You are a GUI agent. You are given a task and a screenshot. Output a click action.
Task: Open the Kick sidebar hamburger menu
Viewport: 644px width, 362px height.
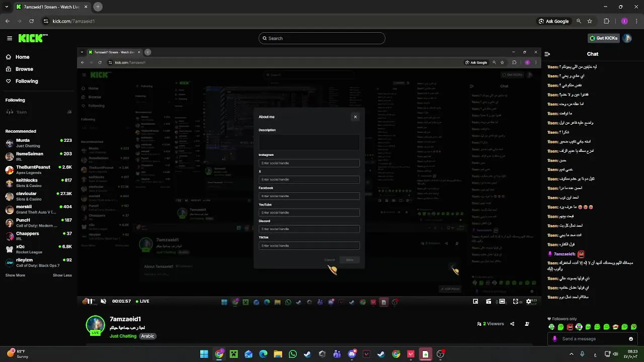coord(10,38)
